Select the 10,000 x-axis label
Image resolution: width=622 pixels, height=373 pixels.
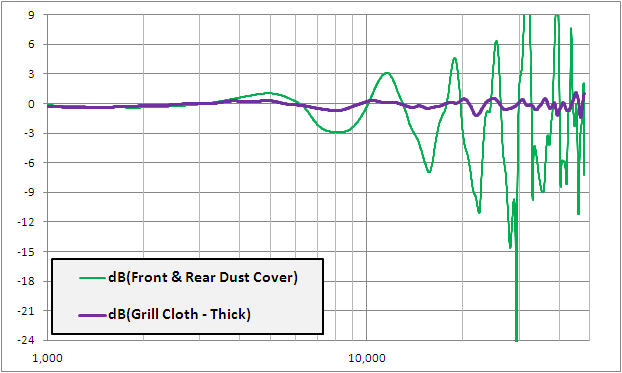click(367, 358)
